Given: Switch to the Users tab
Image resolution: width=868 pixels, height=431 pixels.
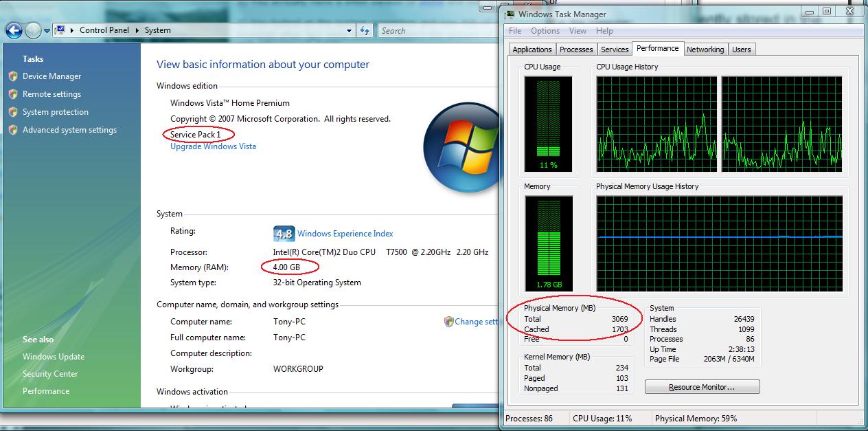Looking at the screenshot, I should click(742, 49).
